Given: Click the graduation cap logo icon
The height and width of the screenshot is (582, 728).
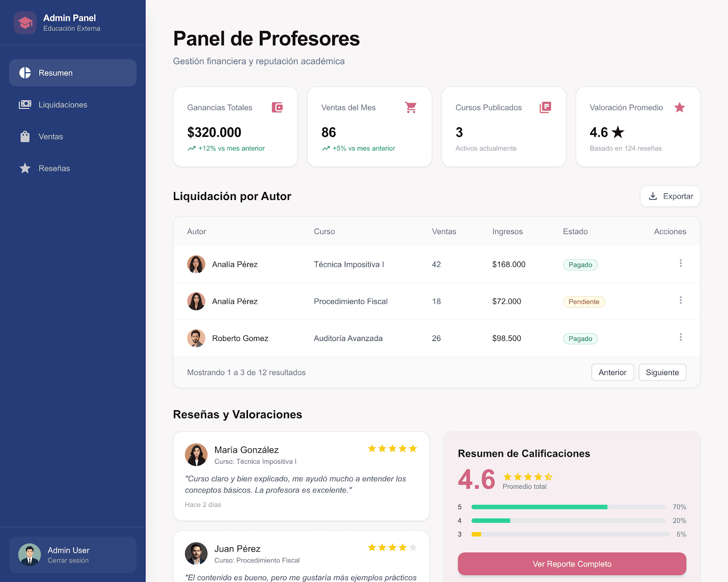Looking at the screenshot, I should pyautogui.click(x=25, y=23).
